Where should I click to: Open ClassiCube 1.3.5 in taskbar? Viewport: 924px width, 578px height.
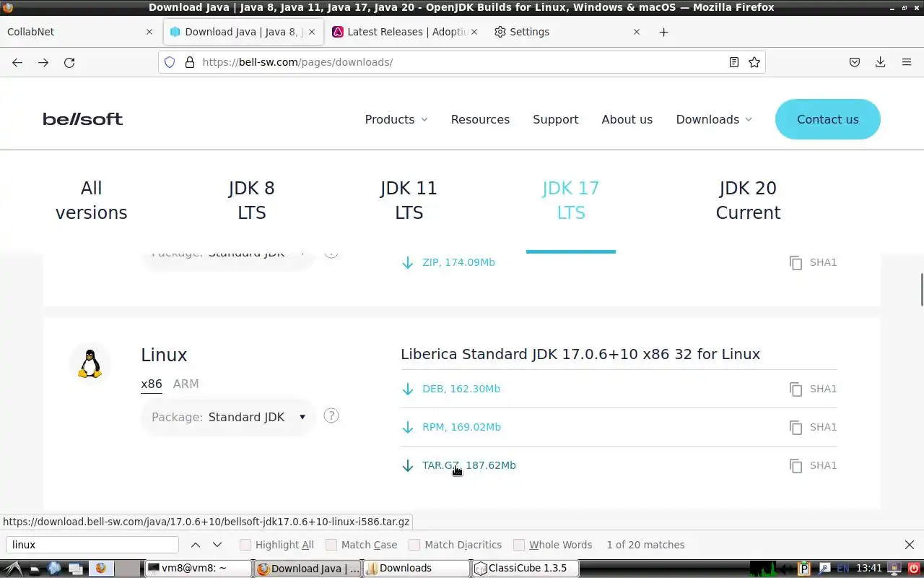(525, 568)
